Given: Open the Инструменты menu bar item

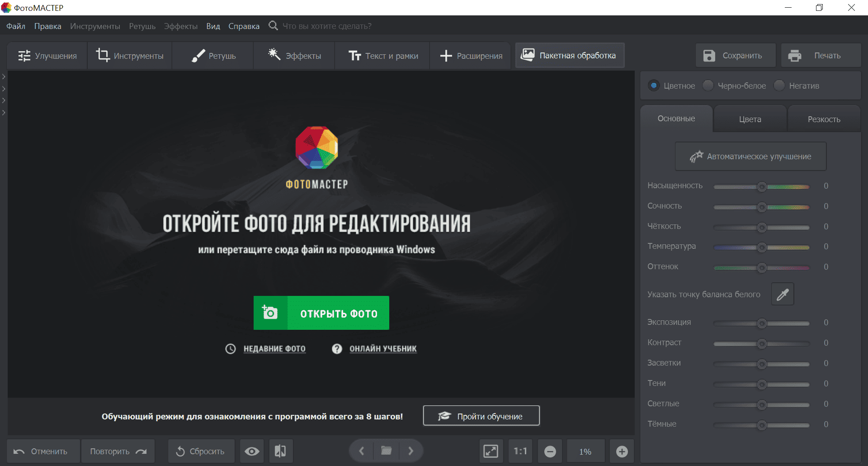Looking at the screenshot, I should coord(95,26).
